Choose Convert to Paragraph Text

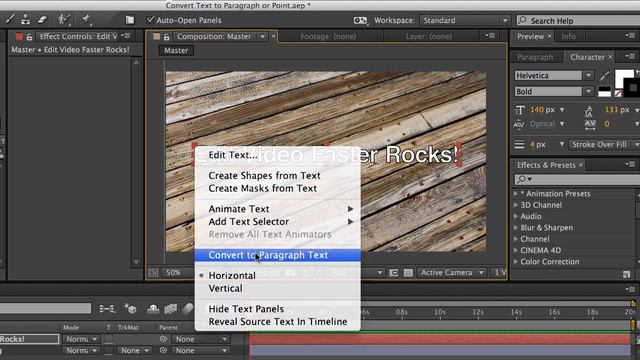[278, 255]
